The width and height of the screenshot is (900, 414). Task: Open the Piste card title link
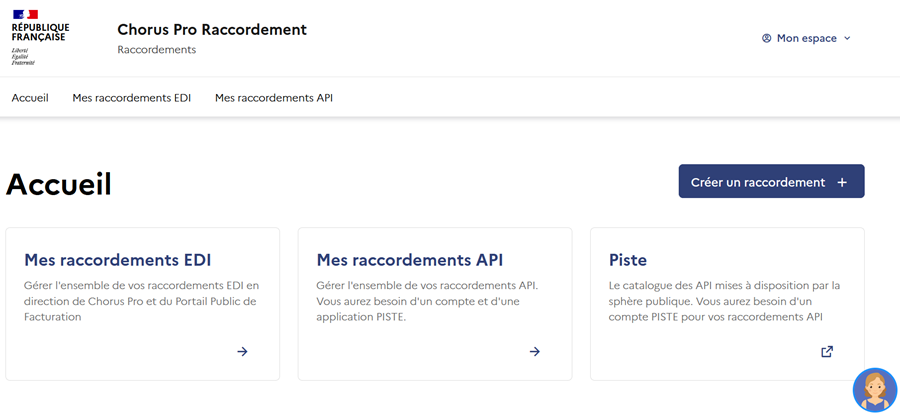coord(628,260)
